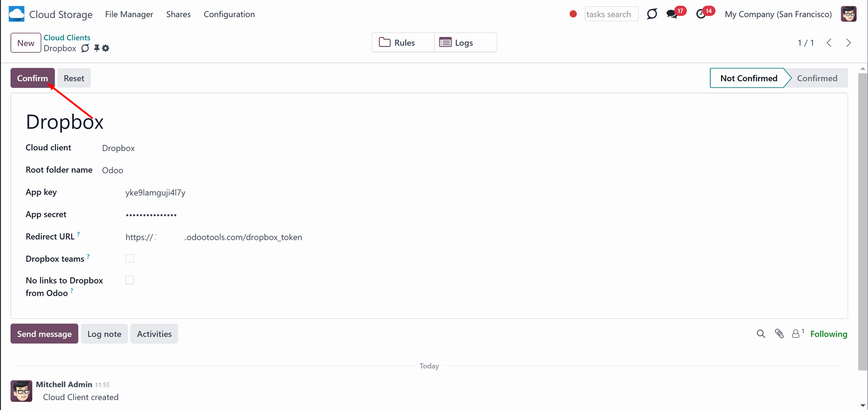Viewport: 868px width, 410px height.
Task: Open the File Manager menu
Action: tap(129, 14)
